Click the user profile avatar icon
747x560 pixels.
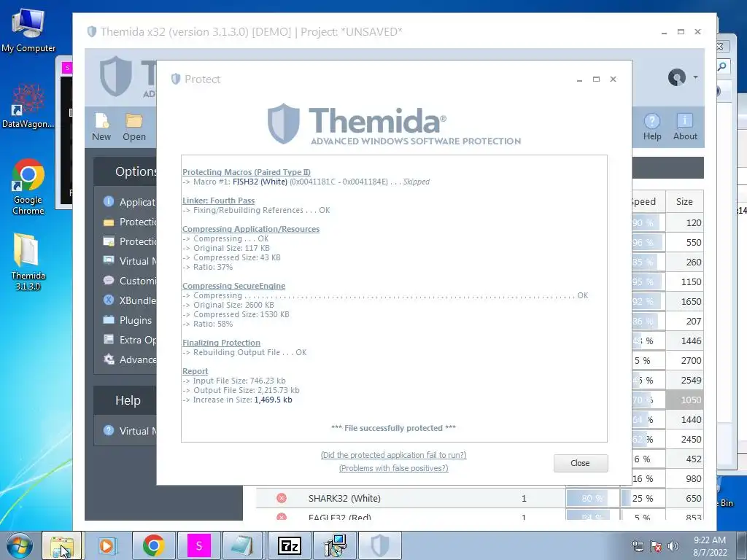pos(676,77)
